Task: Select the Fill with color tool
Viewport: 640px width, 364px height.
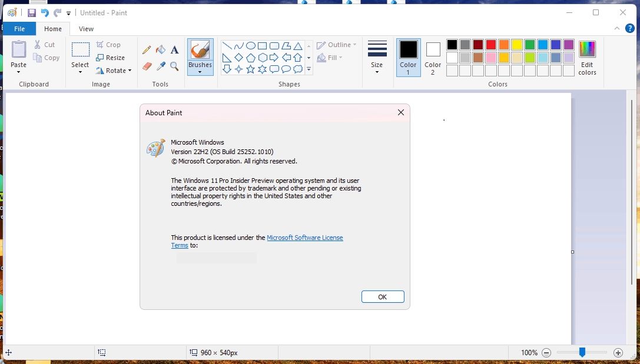Action: point(160,49)
